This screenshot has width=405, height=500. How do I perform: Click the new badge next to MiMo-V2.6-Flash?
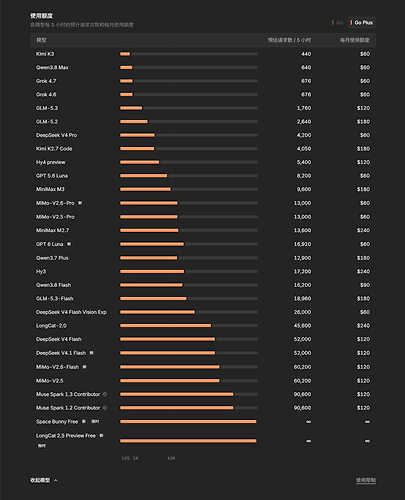tap(84, 367)
